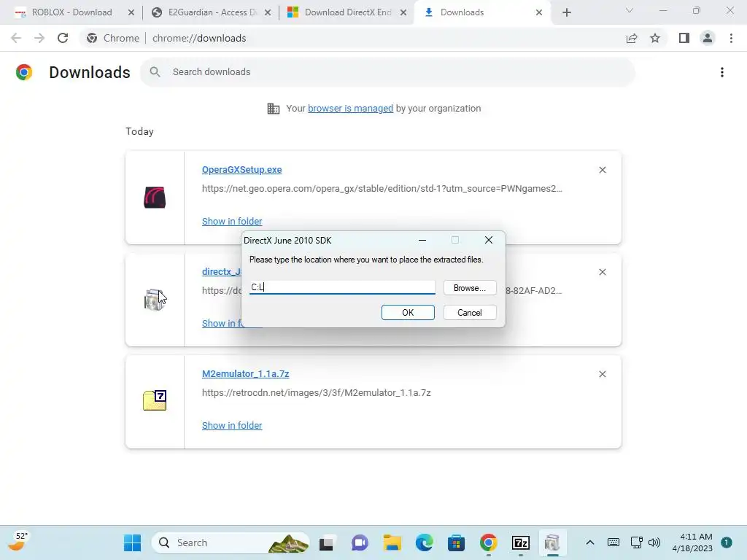
Task: Toggle the Chrome side panel
Action: 684,38
